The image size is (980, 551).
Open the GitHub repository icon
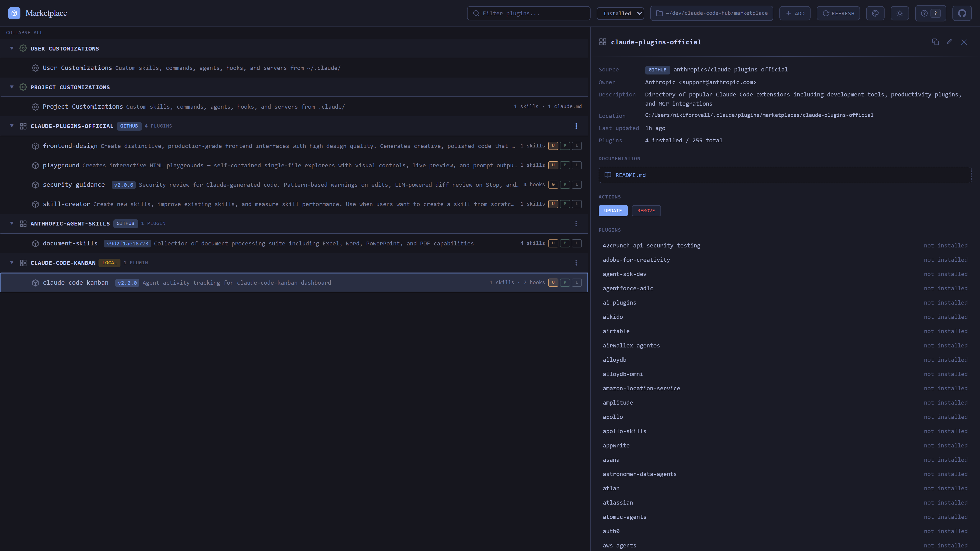tap(962, 13)
